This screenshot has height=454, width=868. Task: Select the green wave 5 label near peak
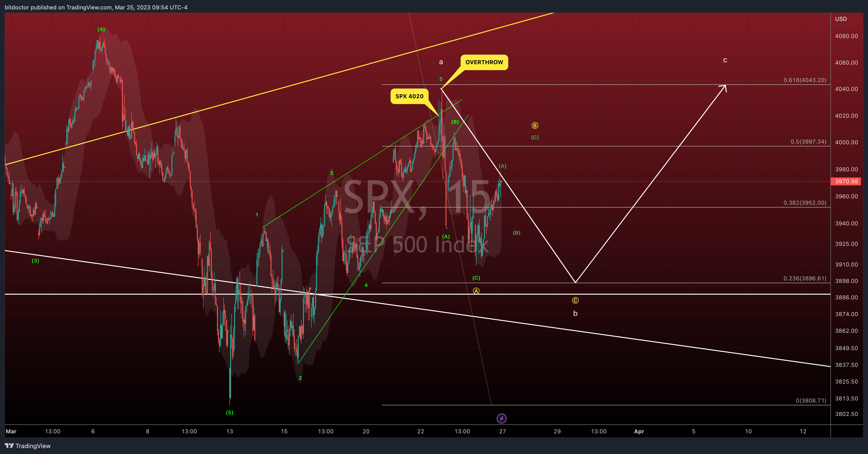point(441,79)
